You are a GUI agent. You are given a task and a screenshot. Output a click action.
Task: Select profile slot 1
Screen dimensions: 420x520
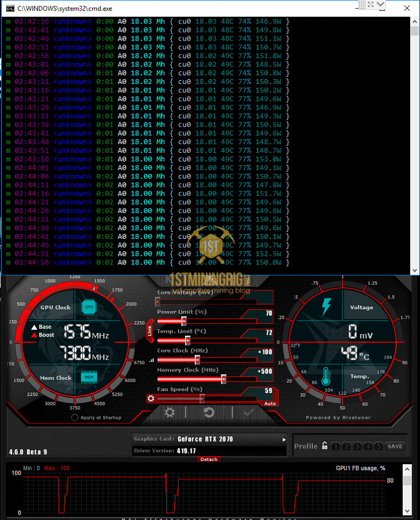coord(336,446)
